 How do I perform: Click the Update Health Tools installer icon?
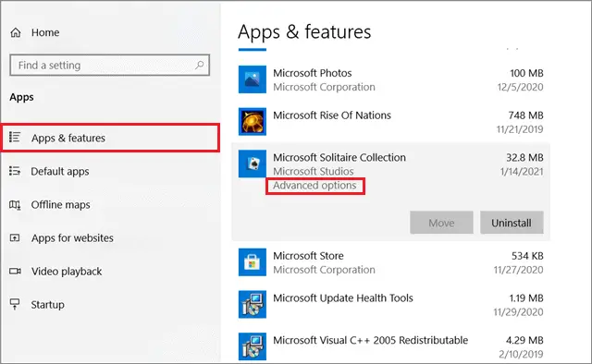click(253, 304)
